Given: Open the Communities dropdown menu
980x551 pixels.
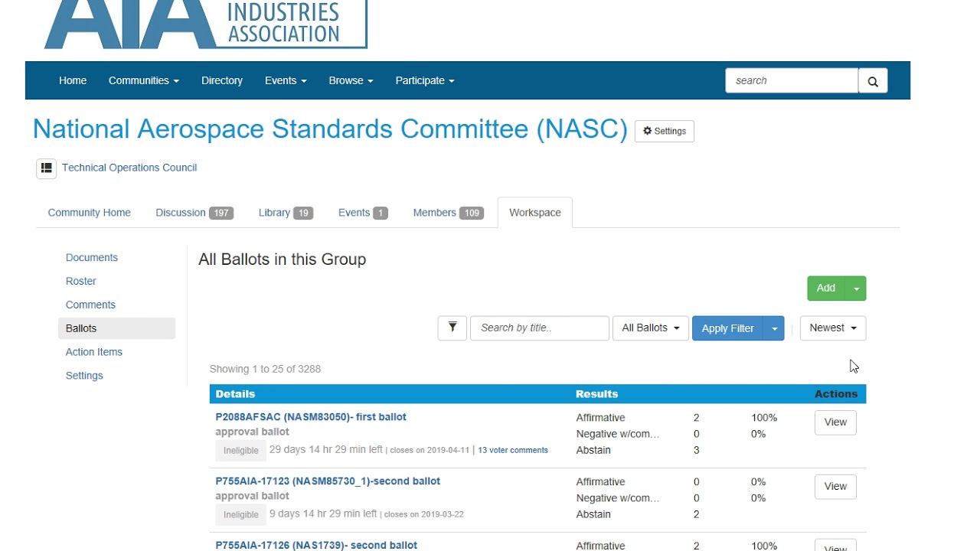Looking at the screenshot, I should [x=144, y=80].
